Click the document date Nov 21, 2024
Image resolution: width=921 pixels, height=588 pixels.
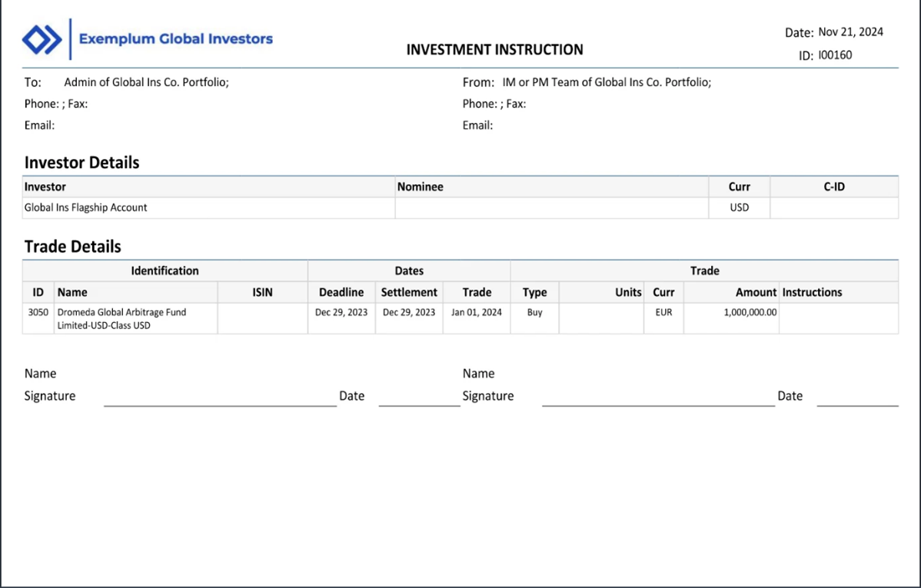click(850, 32)
